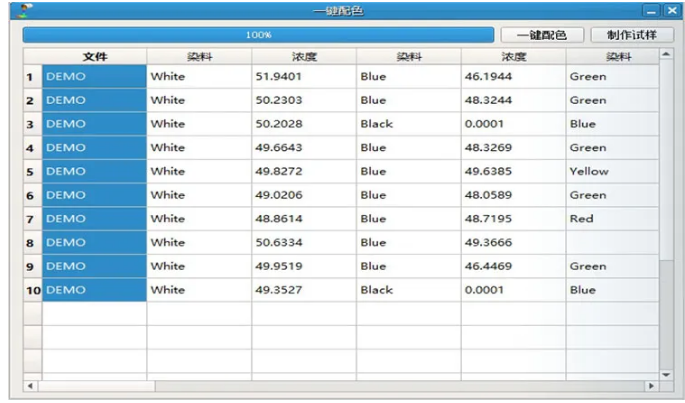Select row header 3
The height and width of the screenshot is (403, 685).
(33, 124)
